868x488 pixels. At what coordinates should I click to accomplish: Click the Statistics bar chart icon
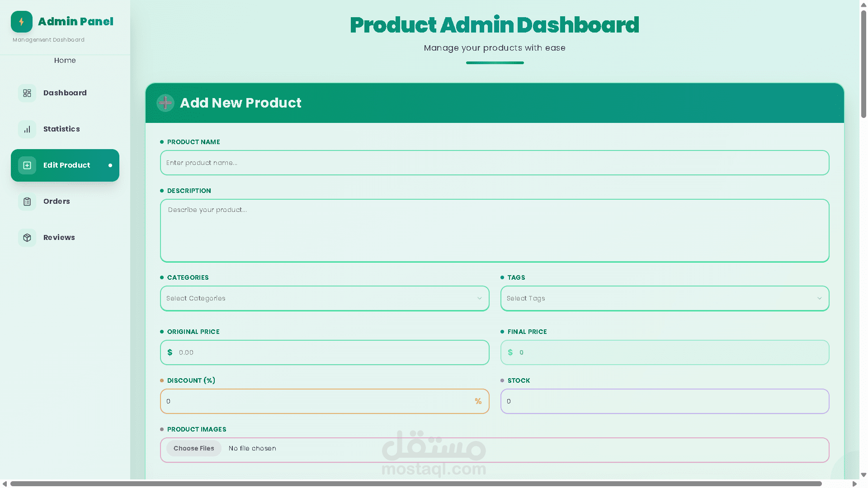coord(27,129)
